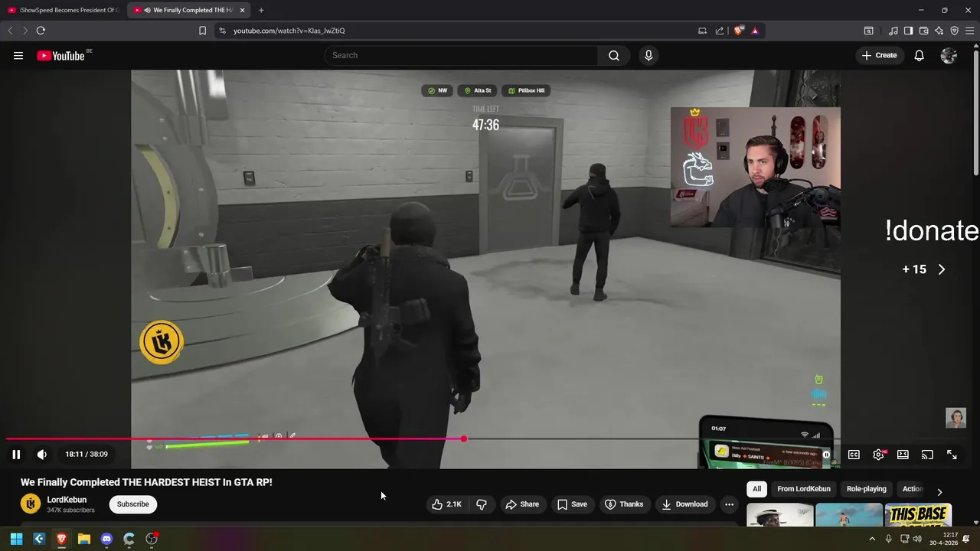Open the THIS BASE recommended video thumbnail
Image resolution: width=980 pixels, height=551 pixels.
point(918,515)
